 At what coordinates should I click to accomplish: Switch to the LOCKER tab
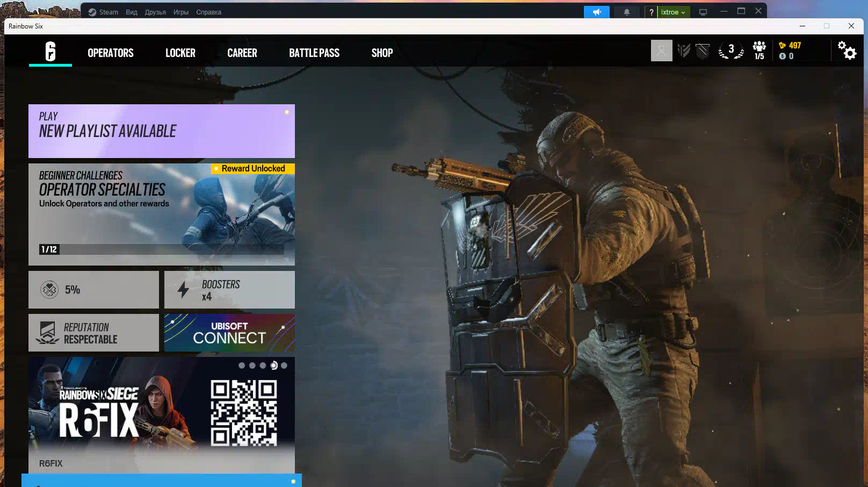click(180, 53)
